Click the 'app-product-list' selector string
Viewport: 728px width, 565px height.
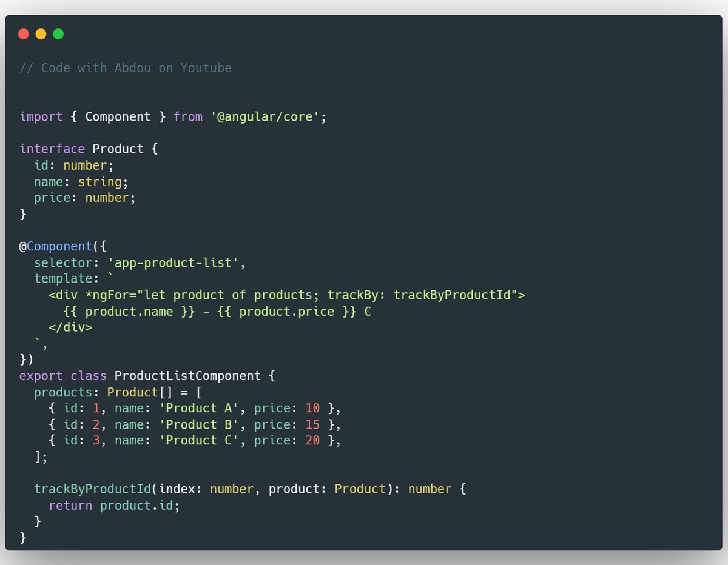(x=173, y=262)
